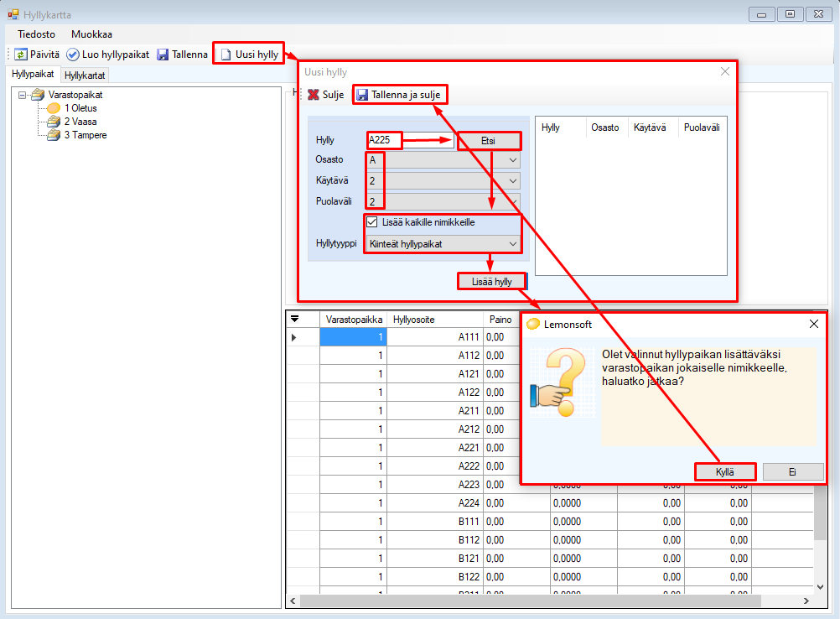Open the Tiedosto menu
The width and height of the screenshot is (840, 619).
click(x=36, y=34)
